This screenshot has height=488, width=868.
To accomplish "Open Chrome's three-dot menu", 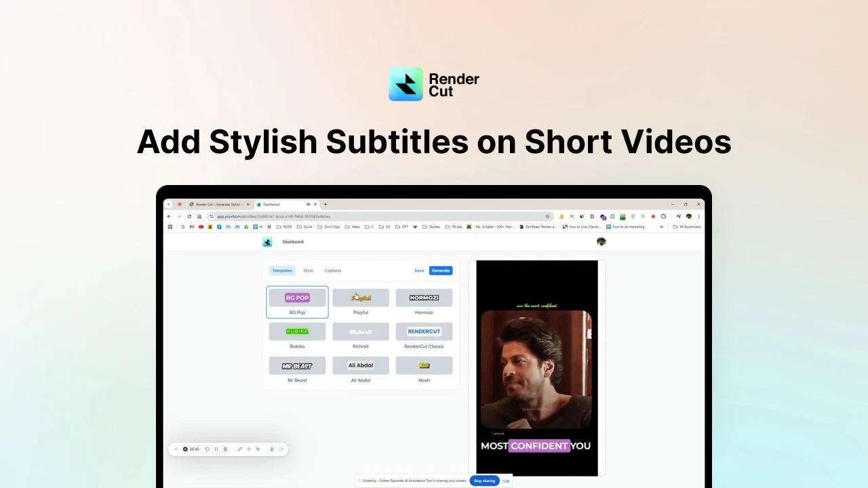I will [x=698, y=216].
